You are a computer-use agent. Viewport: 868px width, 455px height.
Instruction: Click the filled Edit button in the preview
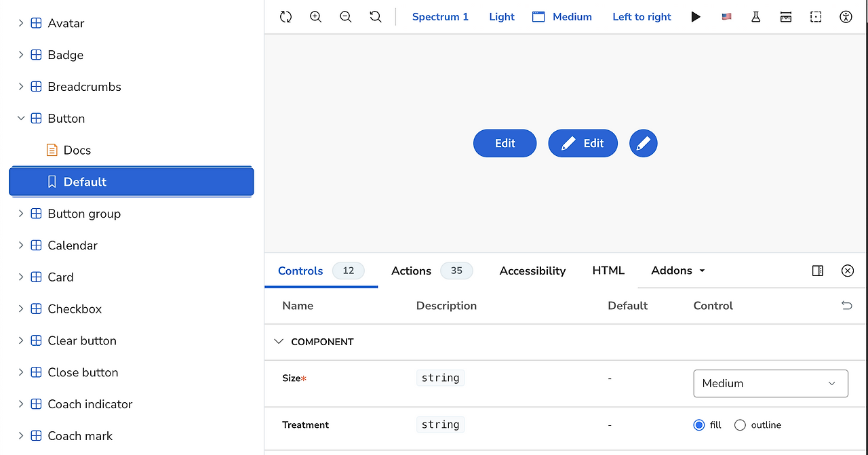pyautogui.click(x=505, y=143)
